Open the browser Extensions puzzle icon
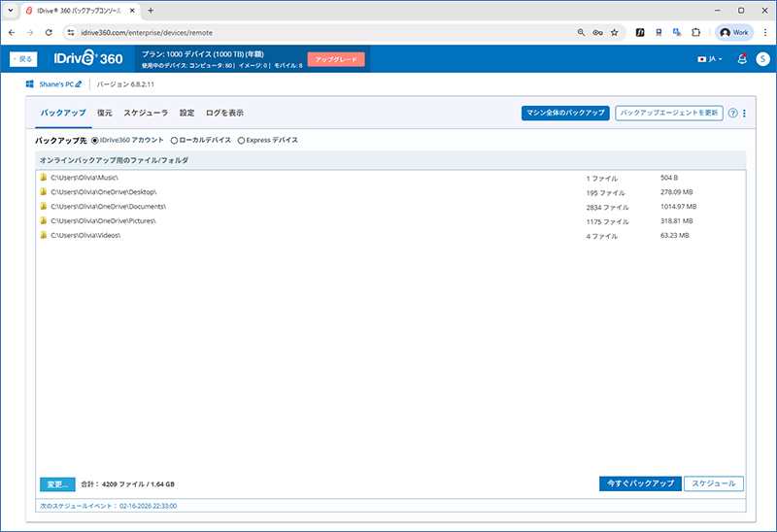 695,32
